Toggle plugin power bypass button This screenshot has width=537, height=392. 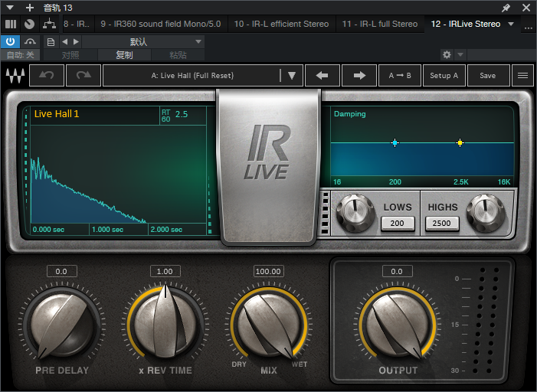coord(10,42)
